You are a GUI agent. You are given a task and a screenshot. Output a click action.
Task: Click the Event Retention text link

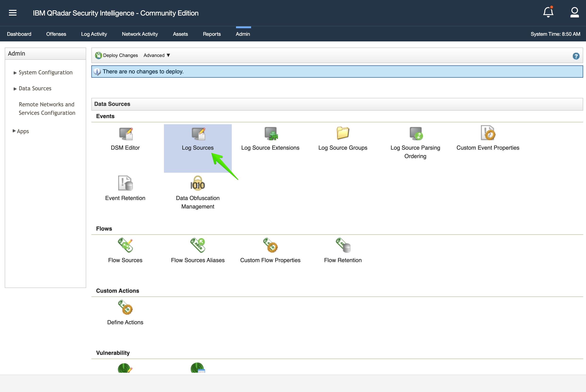pos(125,198)
